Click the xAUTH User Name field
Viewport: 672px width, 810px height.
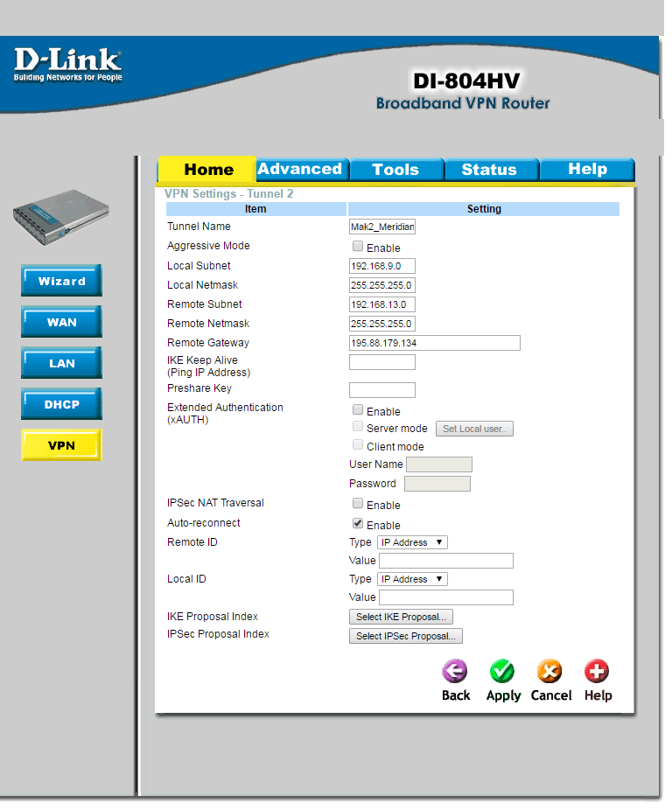click(x=439, y=464)
